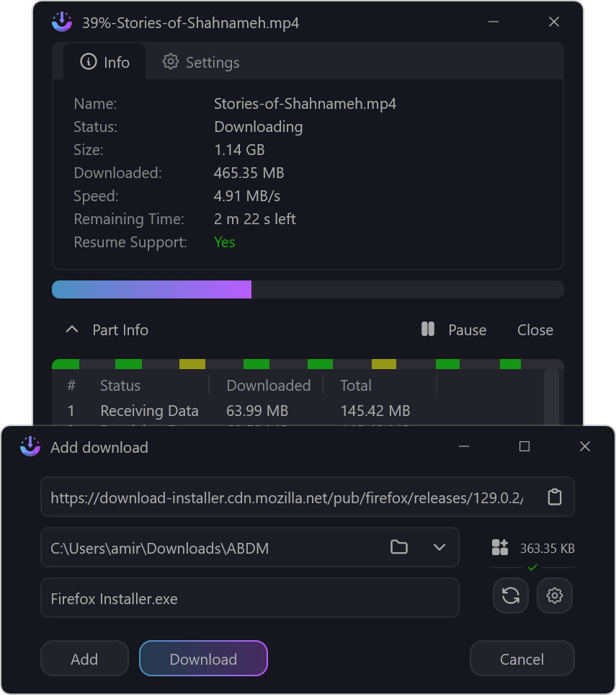
Task: Select the Info tab
Action: [105, 62]
